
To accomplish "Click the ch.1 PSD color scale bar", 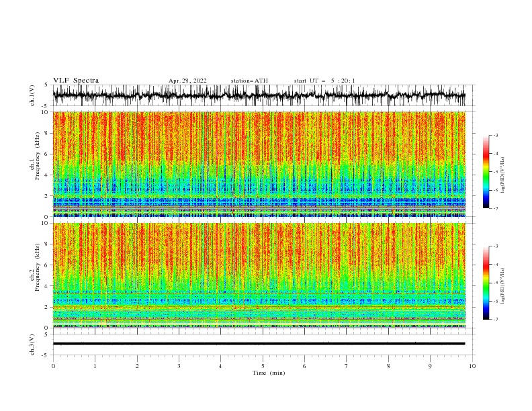I will pos(486,172).
